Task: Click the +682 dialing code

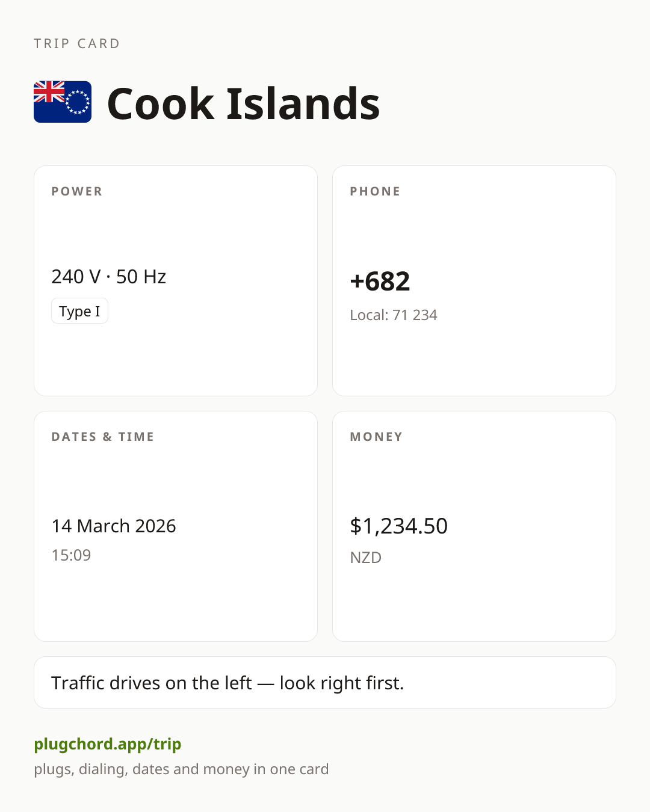Action: 380,281
